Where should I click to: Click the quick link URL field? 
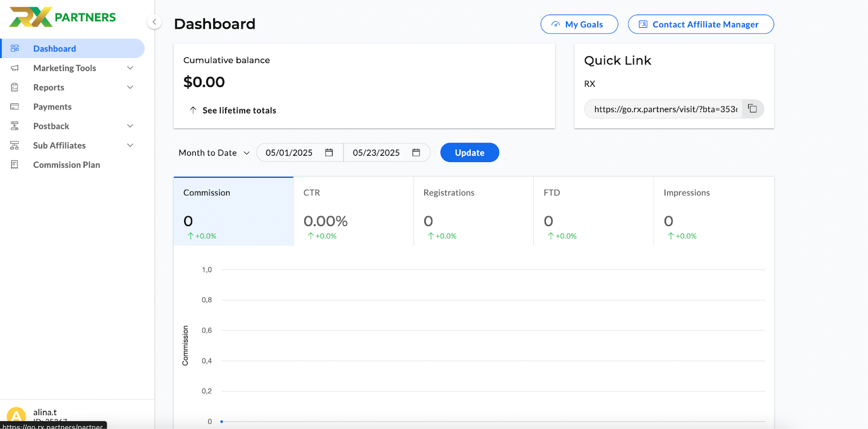665,109
